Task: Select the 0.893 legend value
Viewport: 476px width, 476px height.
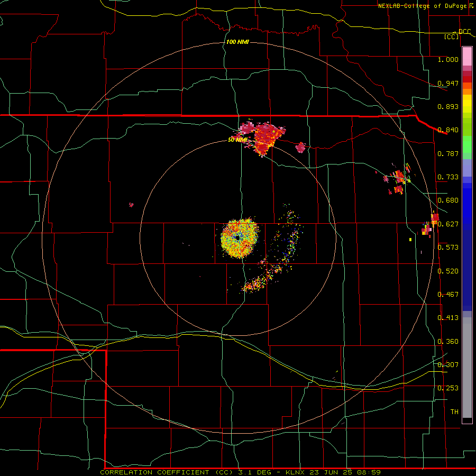Action: (448, 106)
